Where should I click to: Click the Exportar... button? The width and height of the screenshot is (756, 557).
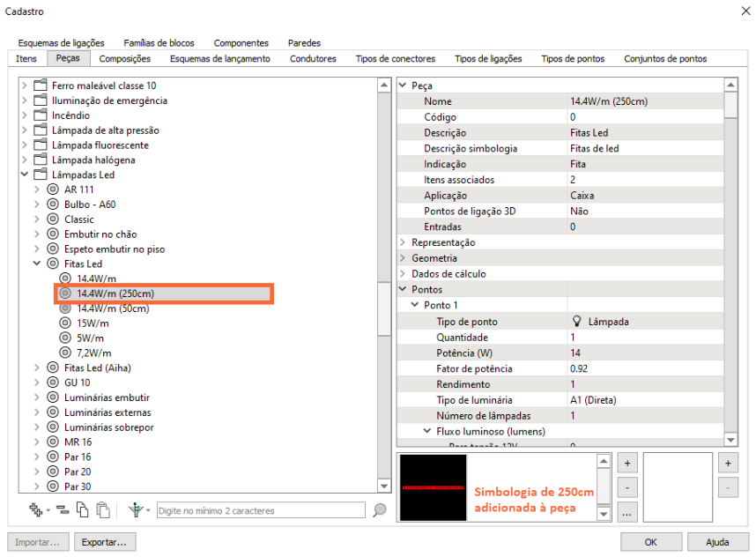point(105,541)
